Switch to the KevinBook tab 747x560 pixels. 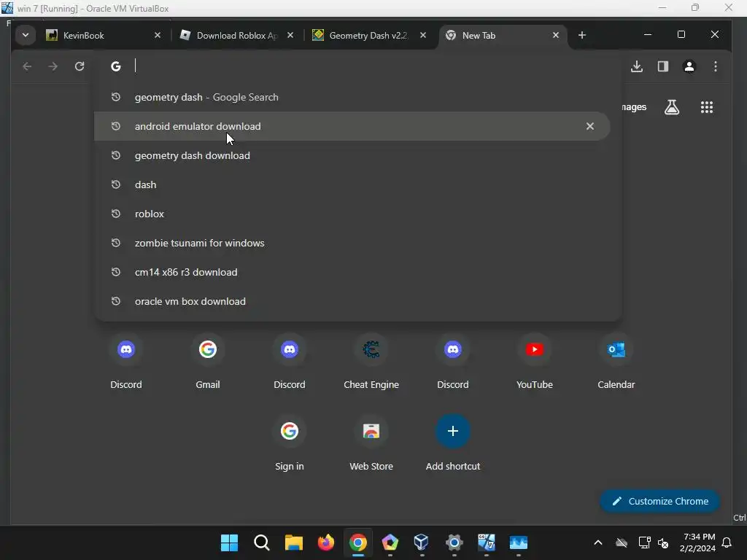pyautogui.click(x=104, y=35)
